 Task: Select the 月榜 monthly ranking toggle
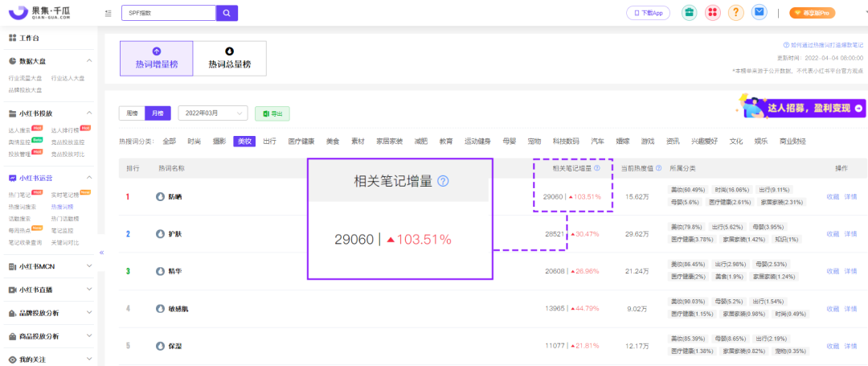pos(157,113)
